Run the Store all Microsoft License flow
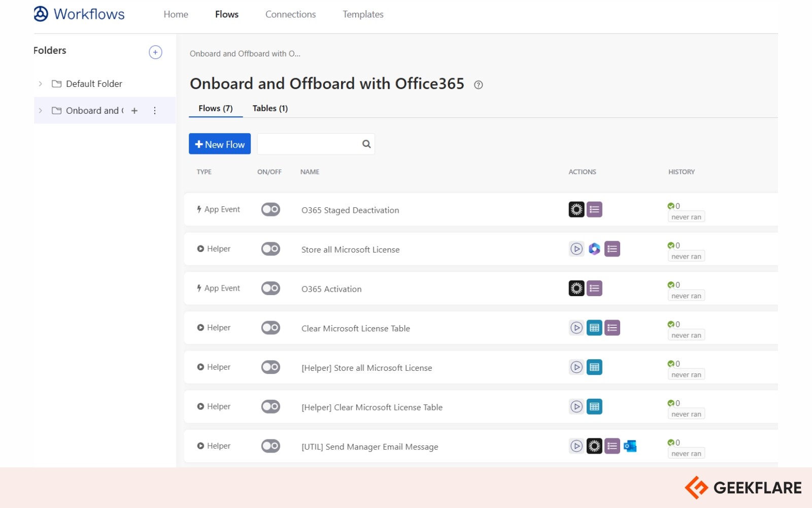Viewport: 812px width, 508px height. pyautogui.click(x=577, y=249)
